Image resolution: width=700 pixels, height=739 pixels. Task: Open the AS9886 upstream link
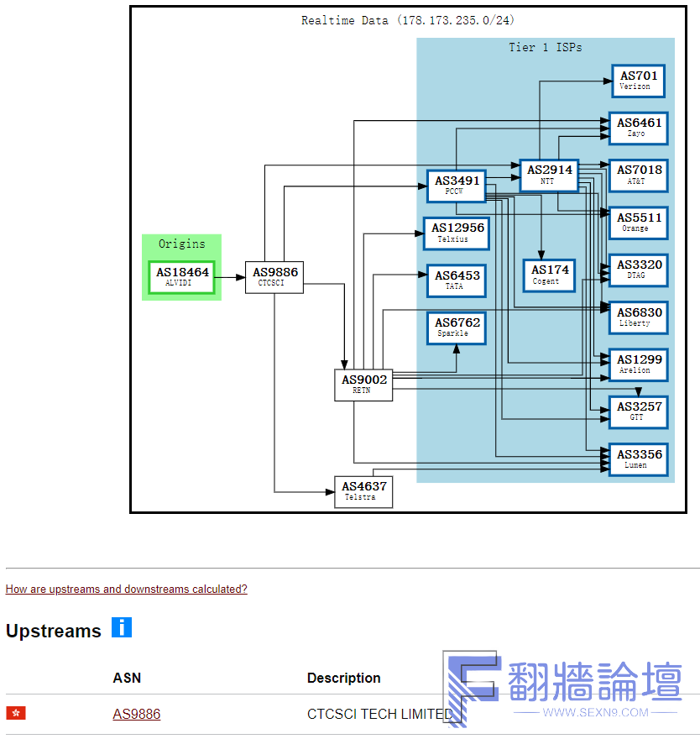point(137,714)
